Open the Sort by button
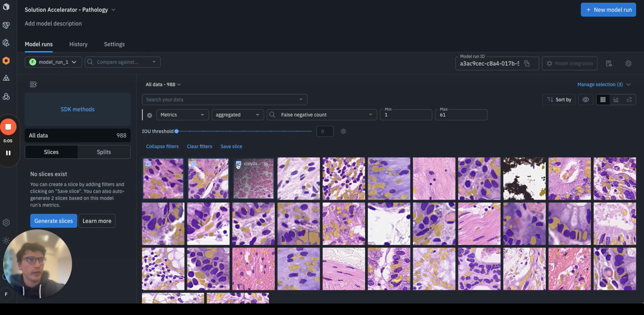This screenshot has height=315, width=644. 559,100
